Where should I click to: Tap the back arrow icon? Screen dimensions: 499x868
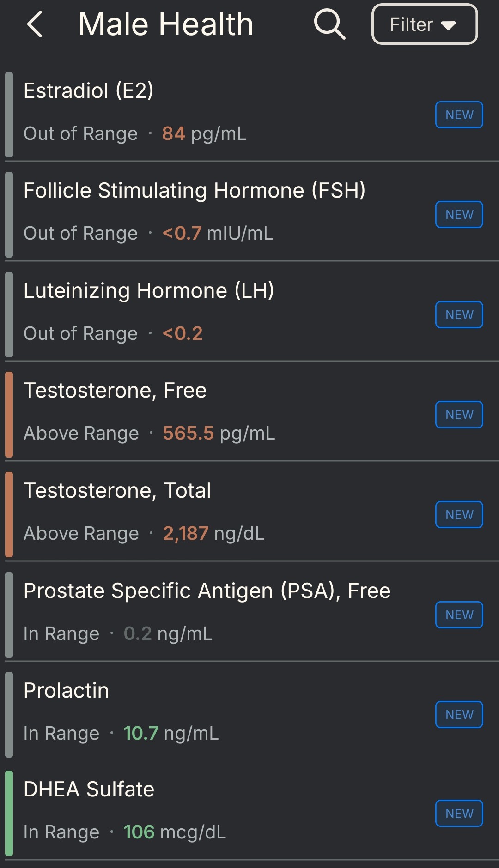click(x=35, y=24)
